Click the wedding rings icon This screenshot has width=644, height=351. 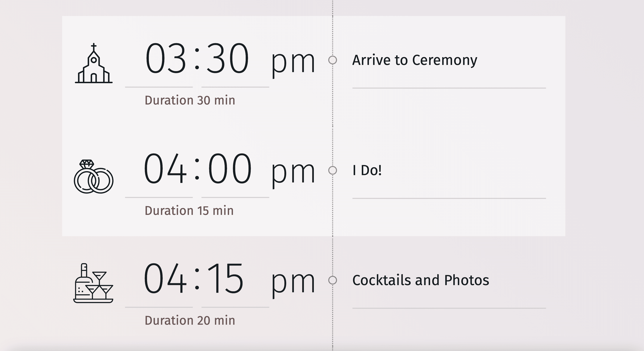click(x=94, y=177)
